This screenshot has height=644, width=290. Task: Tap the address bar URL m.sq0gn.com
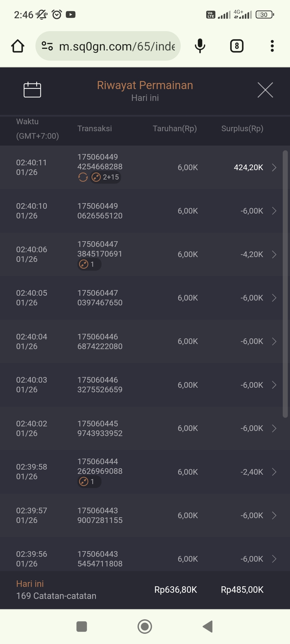(x=117, y=46)
